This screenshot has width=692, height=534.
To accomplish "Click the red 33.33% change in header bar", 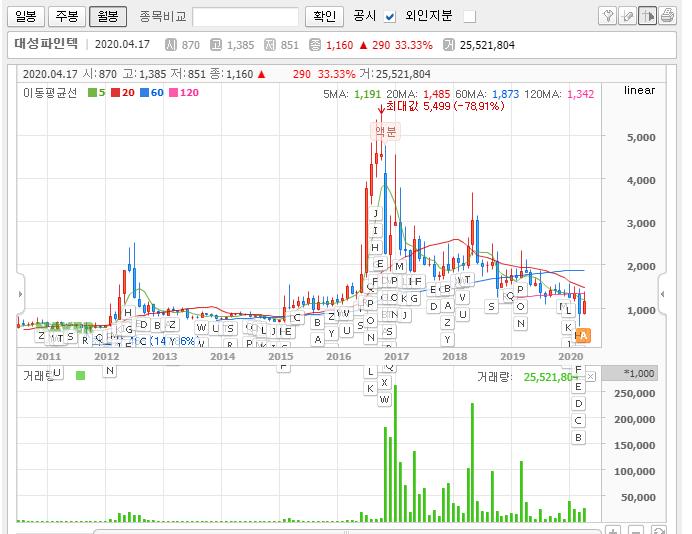I will coord(414,45).
